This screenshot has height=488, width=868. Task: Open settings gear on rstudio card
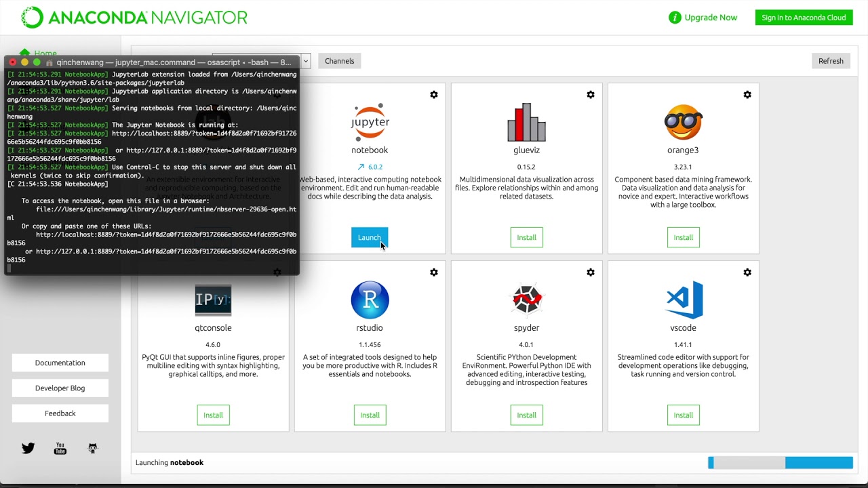(x=434, y=272)
